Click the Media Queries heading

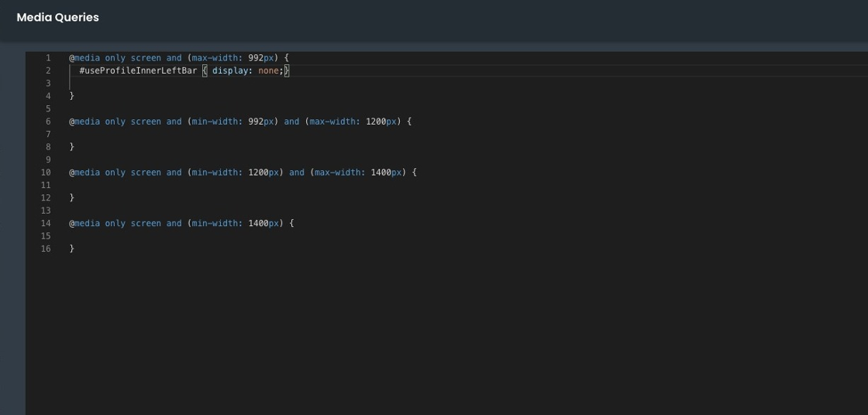[57, 17]
